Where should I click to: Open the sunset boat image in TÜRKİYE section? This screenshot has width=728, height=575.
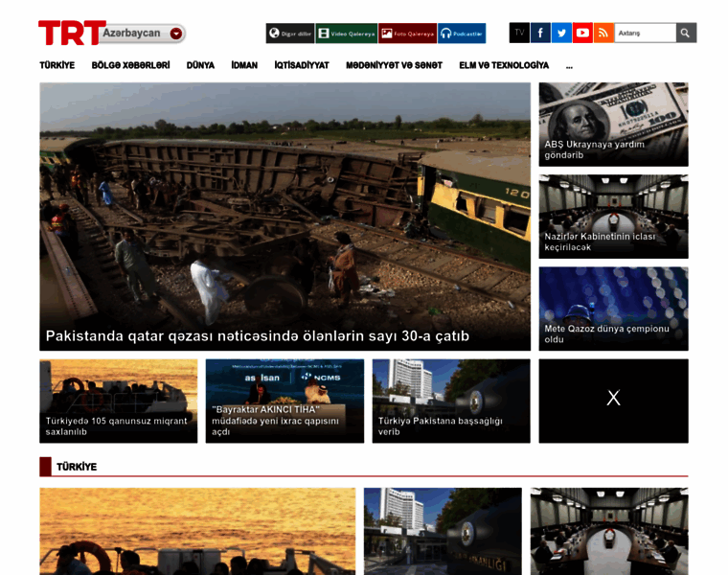(197, 531)
